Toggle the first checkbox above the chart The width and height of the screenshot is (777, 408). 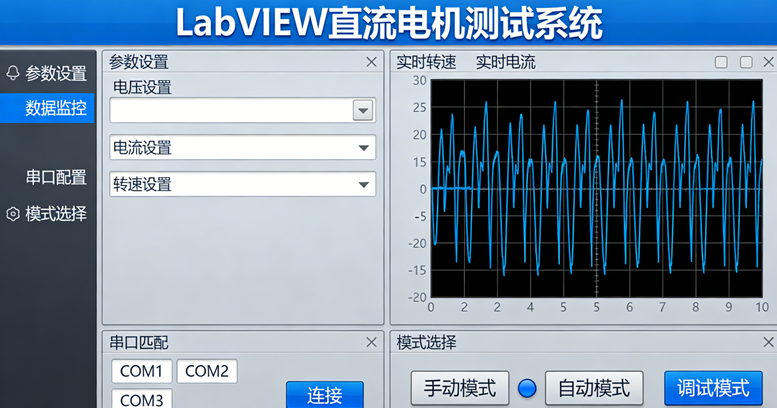click(721, 62)
